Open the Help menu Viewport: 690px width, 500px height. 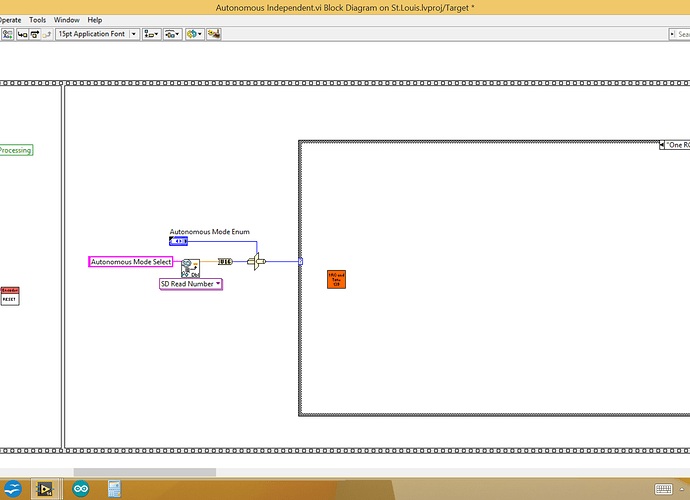click(x=95, y=20)
